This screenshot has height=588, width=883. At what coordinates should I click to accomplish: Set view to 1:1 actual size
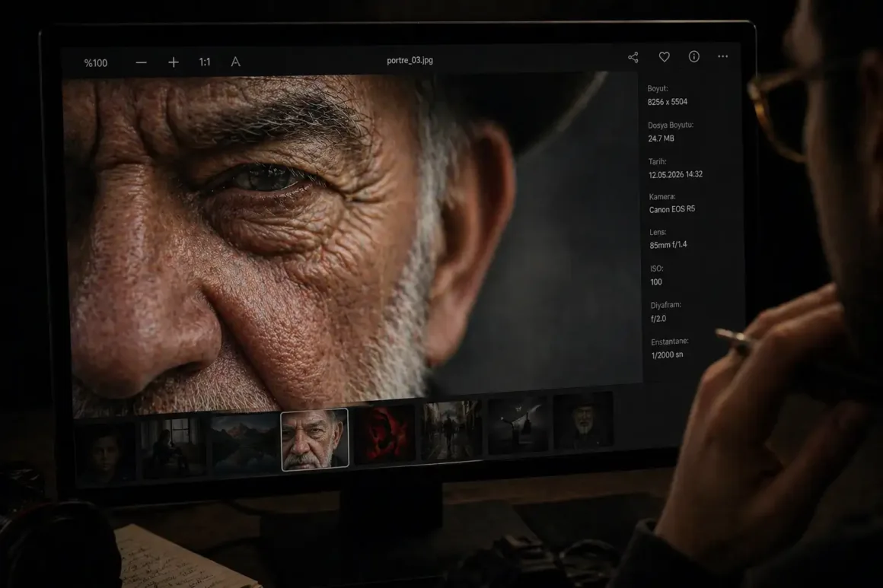pos(205,62)
